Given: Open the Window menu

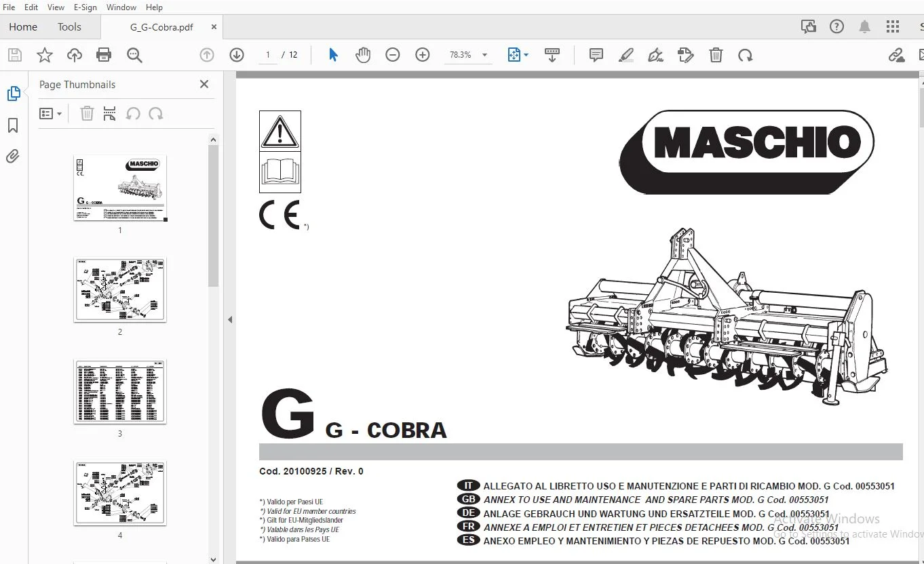Looking at the screenshot, I should coord(121,7).
